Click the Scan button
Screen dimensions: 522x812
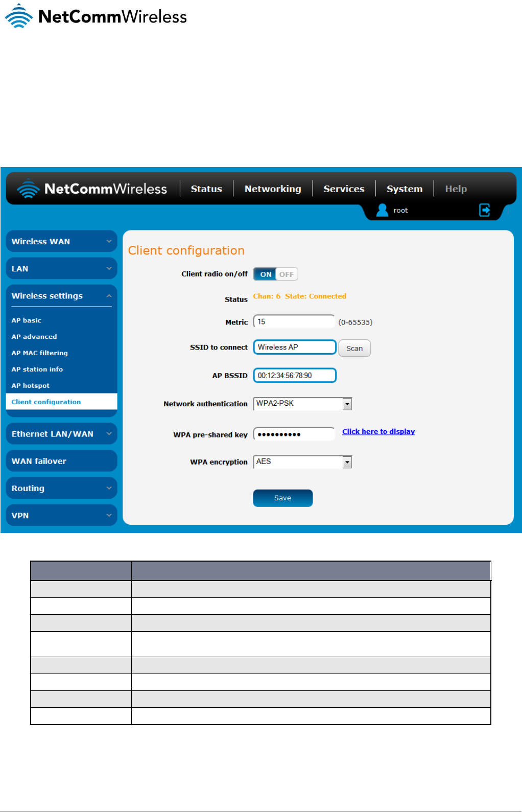354,348
